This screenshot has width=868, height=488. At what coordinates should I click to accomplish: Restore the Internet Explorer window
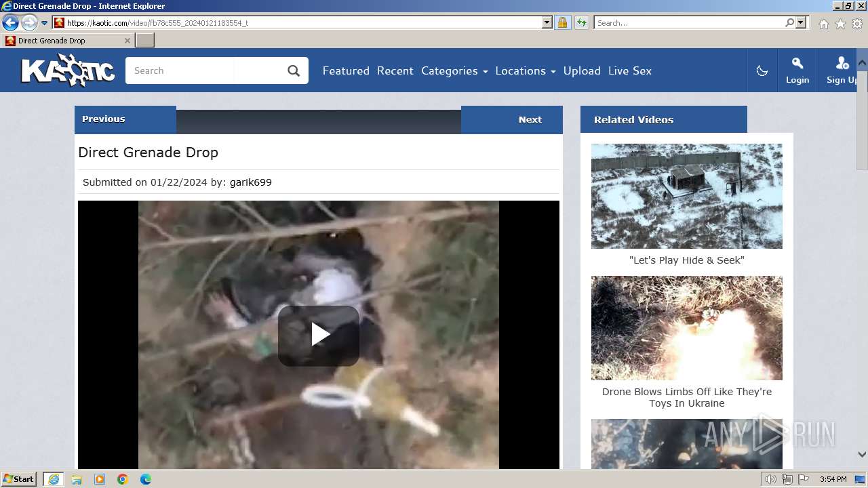tap(848, 6)
